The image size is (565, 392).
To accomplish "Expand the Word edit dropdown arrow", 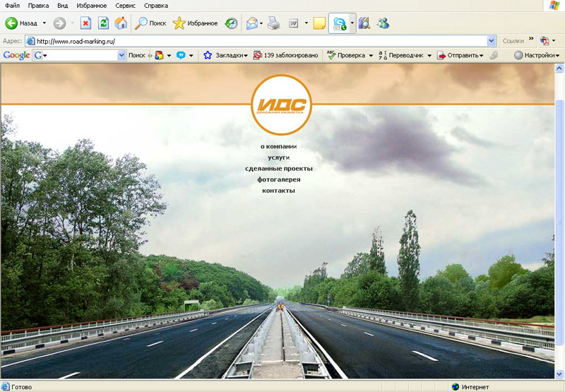I will (307, 23).
